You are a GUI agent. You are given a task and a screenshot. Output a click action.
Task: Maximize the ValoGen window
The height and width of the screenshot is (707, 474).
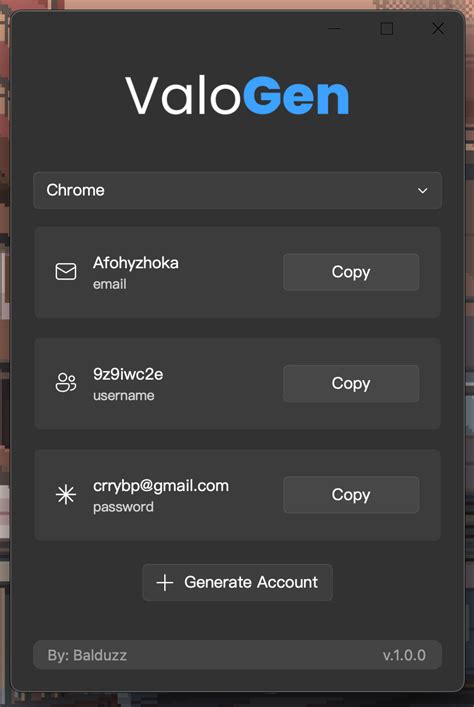click(x=387, y=28)
